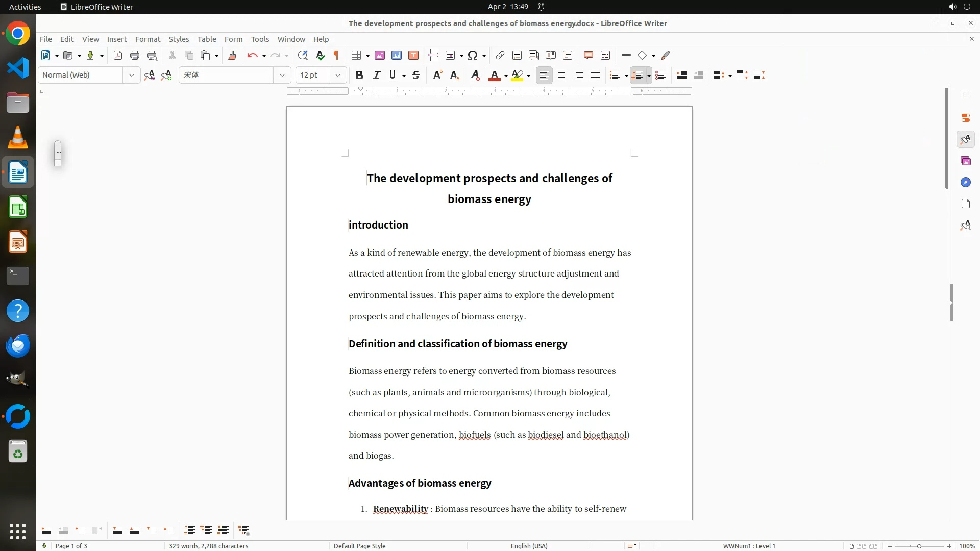
Task: Expand the font color dropdown arrow
Action: tap(506, 76)
